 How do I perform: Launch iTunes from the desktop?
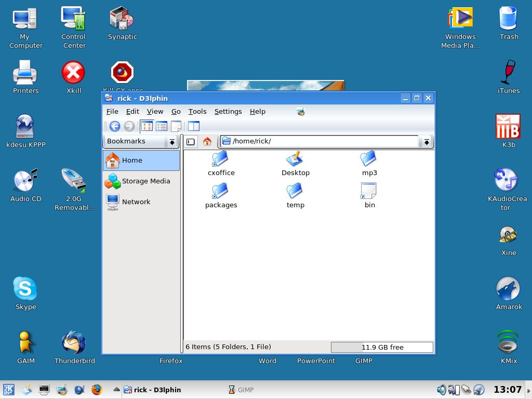point(508,77)
